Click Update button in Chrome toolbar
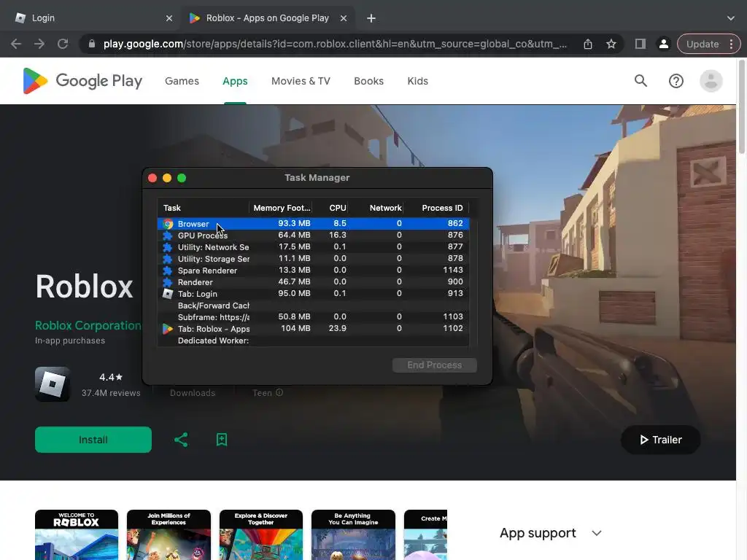The image size is (747, 560). pos(703,44)
